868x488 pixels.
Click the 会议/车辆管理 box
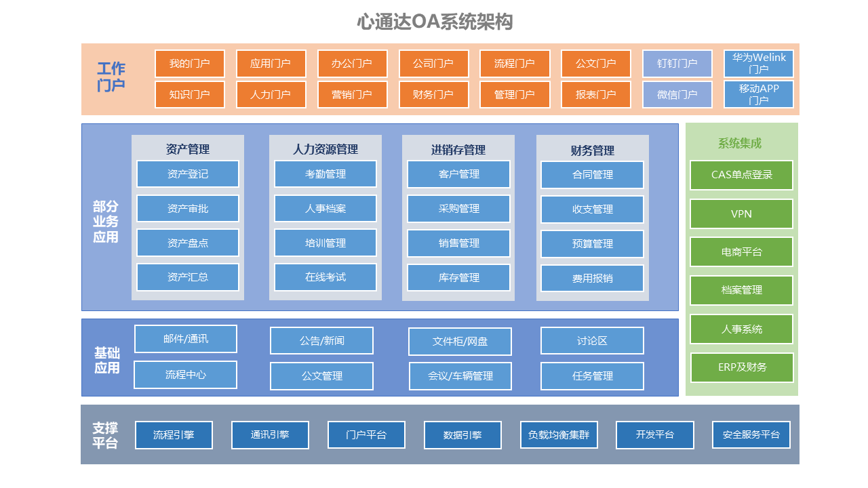(460, 376)
